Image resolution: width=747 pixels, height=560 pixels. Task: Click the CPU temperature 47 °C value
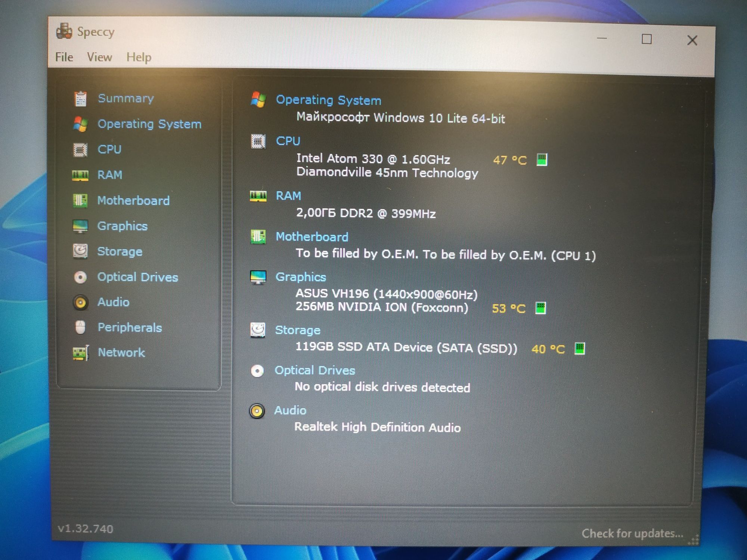pos(510,160)
